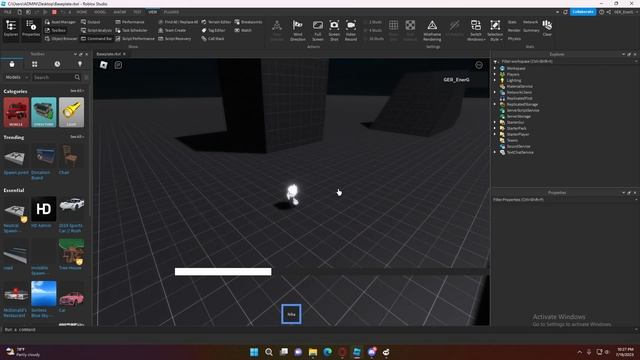
Task: Expand the StarterPlayer node
Action: pyautogui.click(x=495, y=134)
